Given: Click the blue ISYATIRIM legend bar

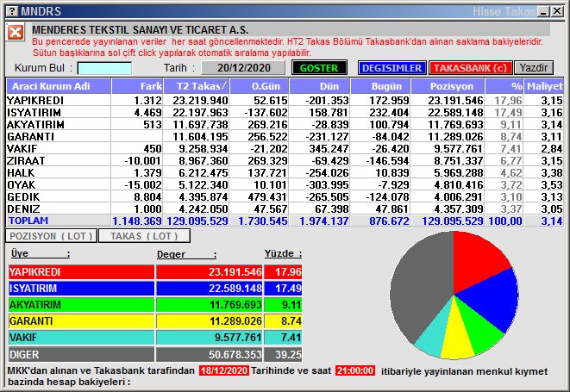Looking at the screenshot, I should click(81, 289).
